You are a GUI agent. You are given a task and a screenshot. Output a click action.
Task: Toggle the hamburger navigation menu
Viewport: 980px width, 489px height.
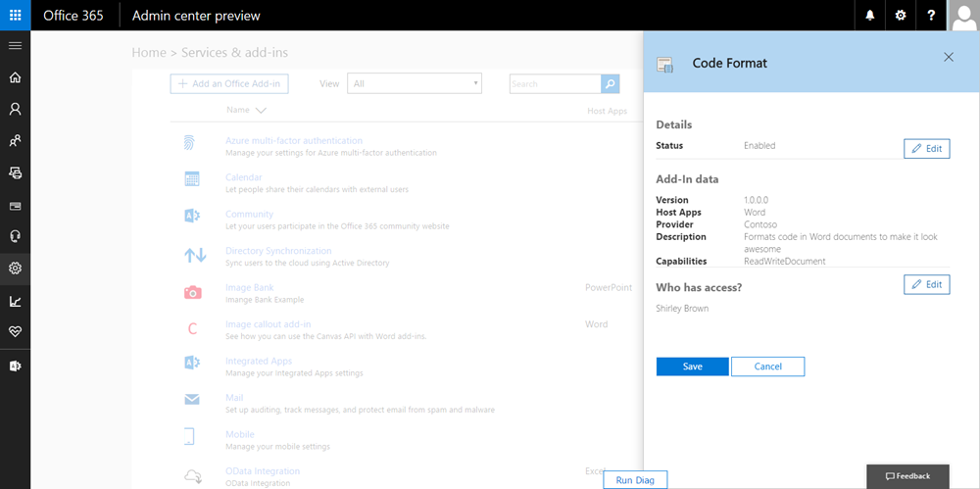coord(15,46)
